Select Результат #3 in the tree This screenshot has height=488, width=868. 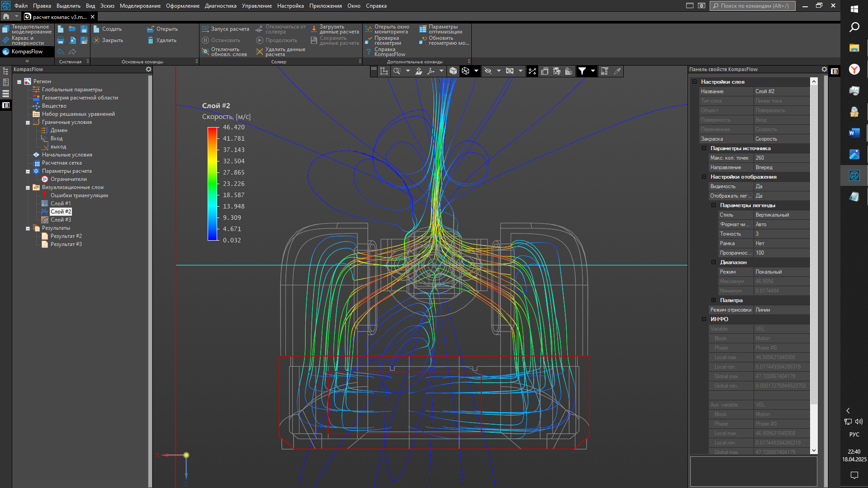[x=66, y=244]
